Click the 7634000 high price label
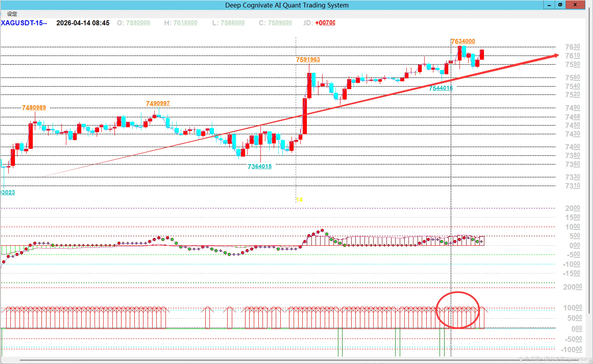This screenshot has height=364, width=593. click(x=463, y=41)
